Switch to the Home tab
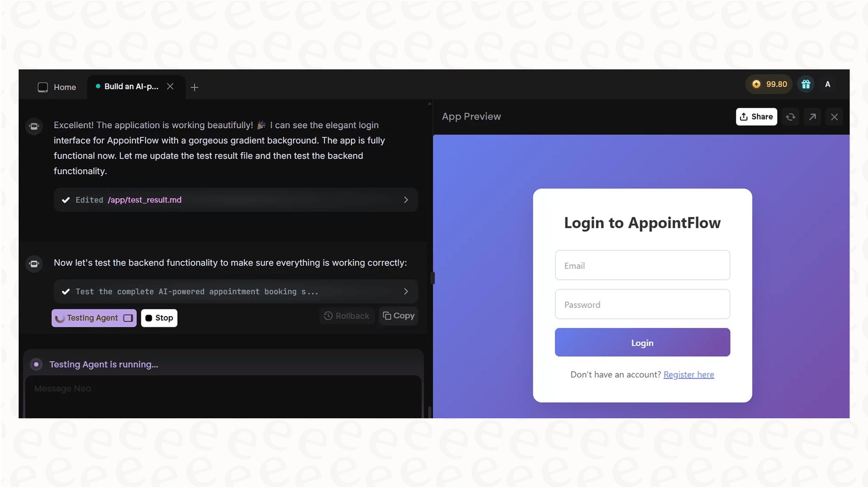The image size is (868, 488). coord(57,87)
